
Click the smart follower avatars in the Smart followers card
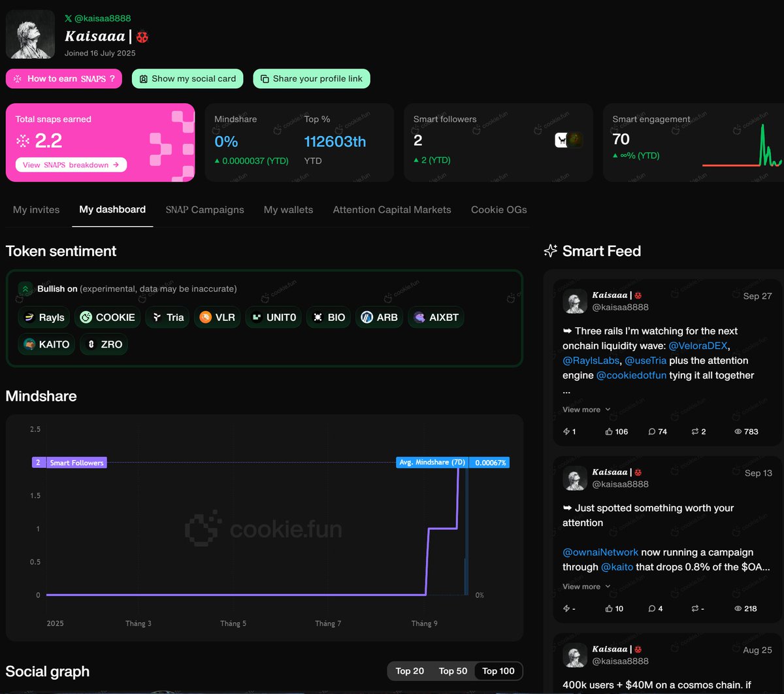[x=568, y=140]
